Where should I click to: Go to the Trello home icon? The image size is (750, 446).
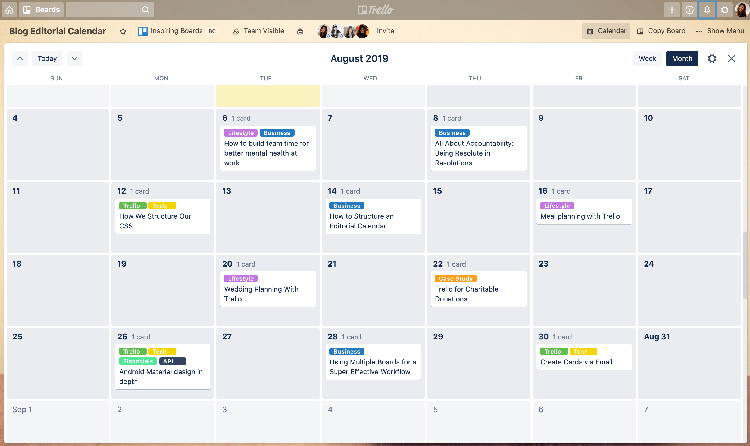[x=11, y=9]
